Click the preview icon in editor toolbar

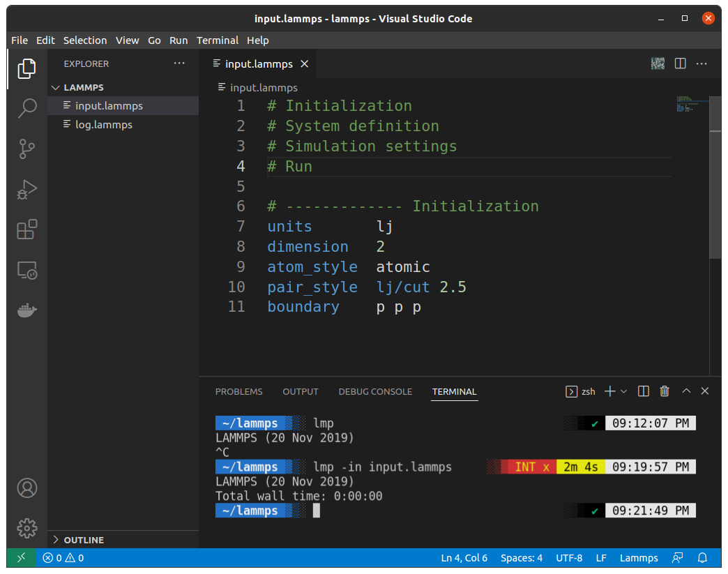point(658,63)
